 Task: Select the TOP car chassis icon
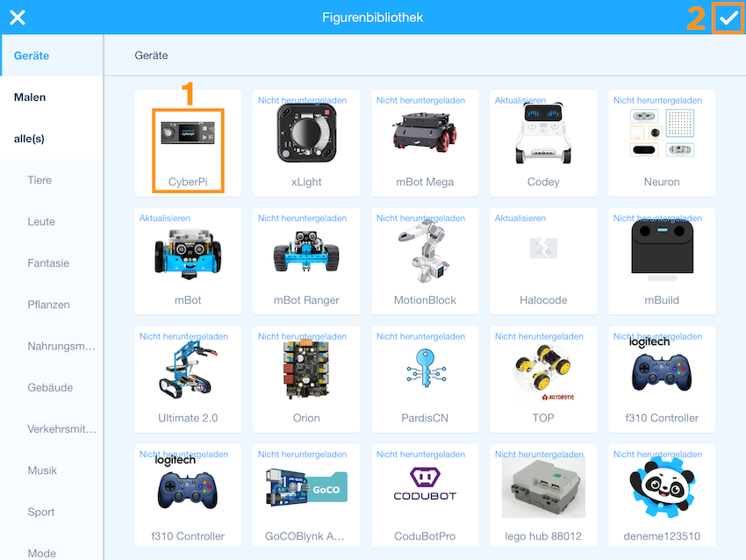click(x=543, y=372)
